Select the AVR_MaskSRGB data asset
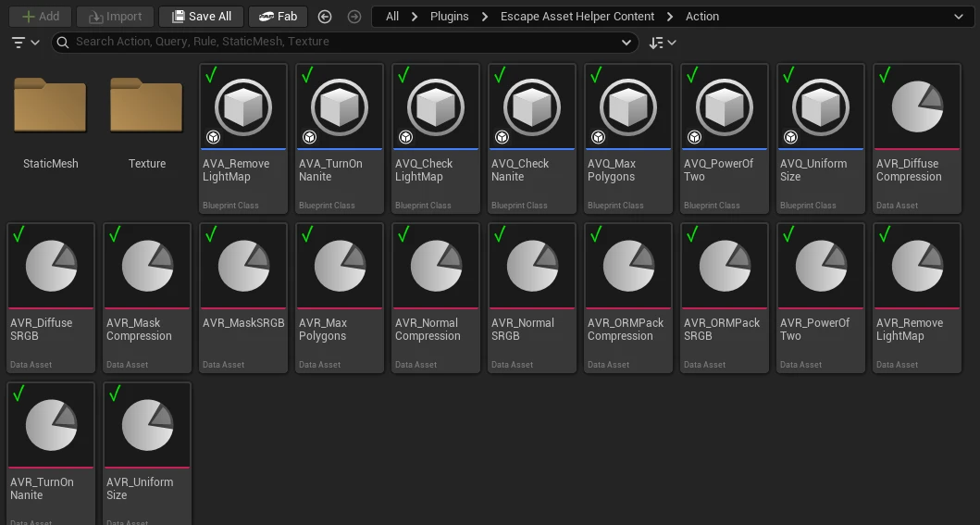Screen dimensions: 980x525 coord(243,298)
